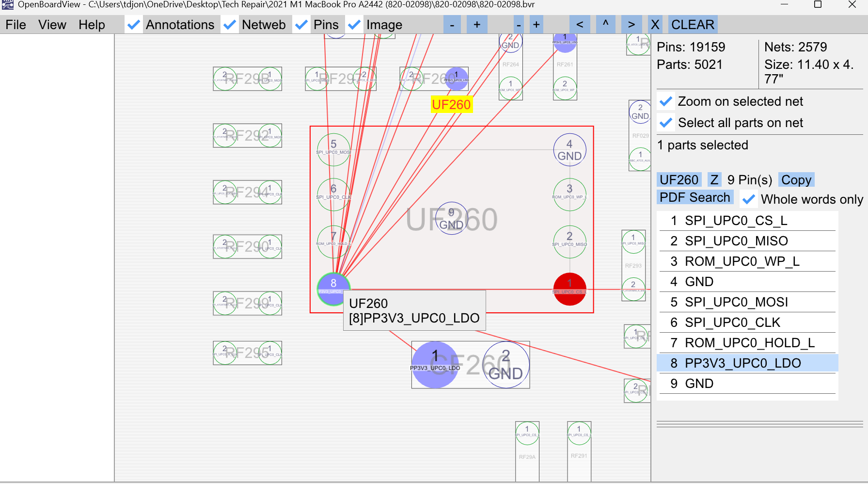Click the minus button right after Image checkbox
Viewport: 868px width, 484px height.
click(x=452, y=25)
